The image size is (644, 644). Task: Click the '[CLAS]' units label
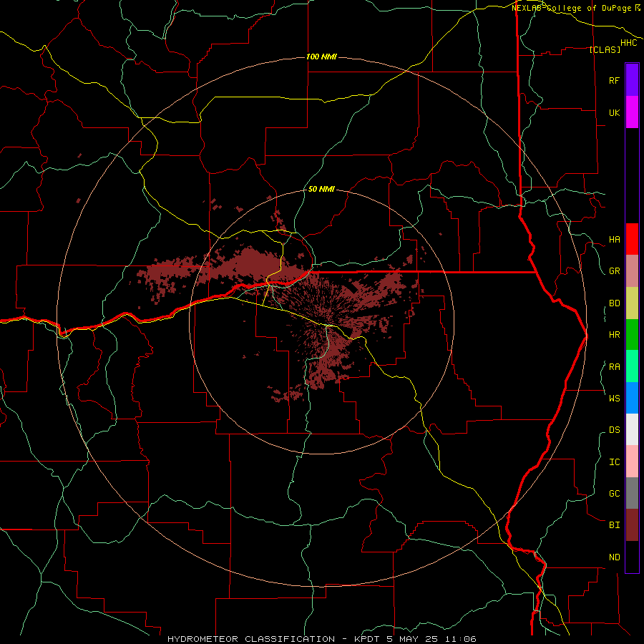pyautogui.click(x=605, y=49)
